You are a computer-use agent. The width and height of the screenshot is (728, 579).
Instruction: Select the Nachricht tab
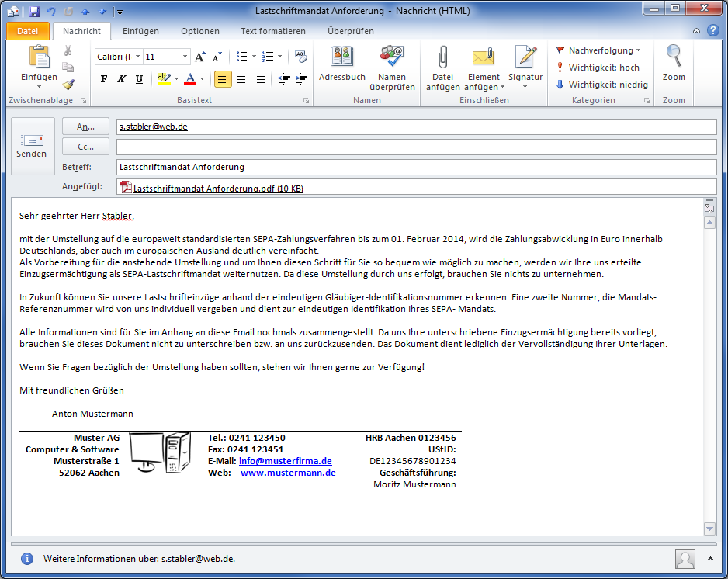pyautogui.click(x=81, y=31)
